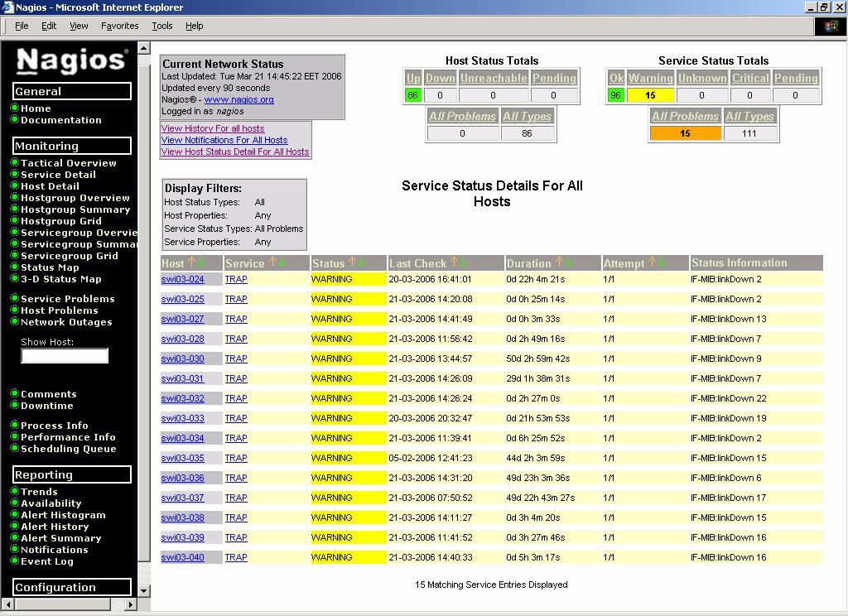The height and width of the screenshot is (616, 848).
Task: Click the green bullet beside Event Log
Action: coord(15,561)
